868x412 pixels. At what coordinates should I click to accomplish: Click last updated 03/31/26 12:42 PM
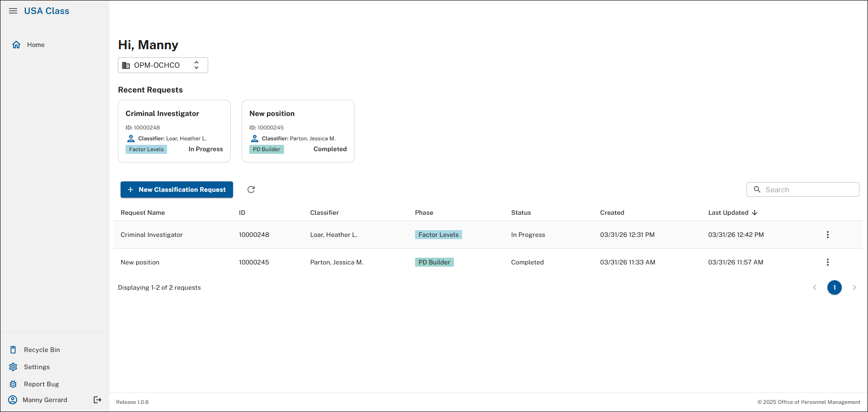click(x=736, y=235)
